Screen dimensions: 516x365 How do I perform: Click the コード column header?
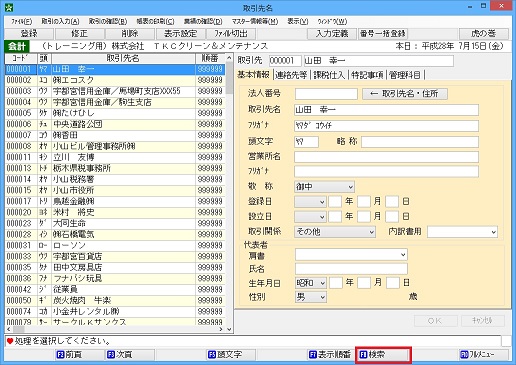pos(21,58)
